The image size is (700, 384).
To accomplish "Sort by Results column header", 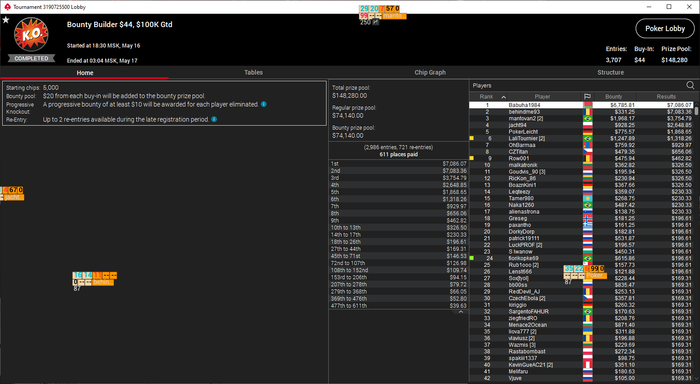I will tap(666, 96).
